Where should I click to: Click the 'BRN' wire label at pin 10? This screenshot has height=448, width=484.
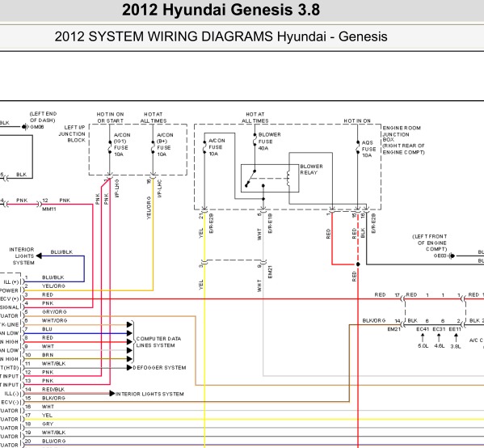48,355
